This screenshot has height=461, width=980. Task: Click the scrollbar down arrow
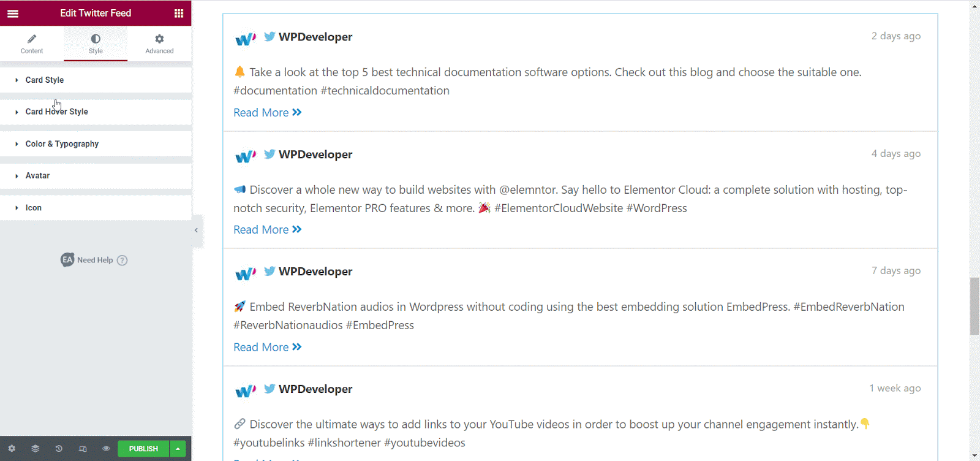pos(974,456)
